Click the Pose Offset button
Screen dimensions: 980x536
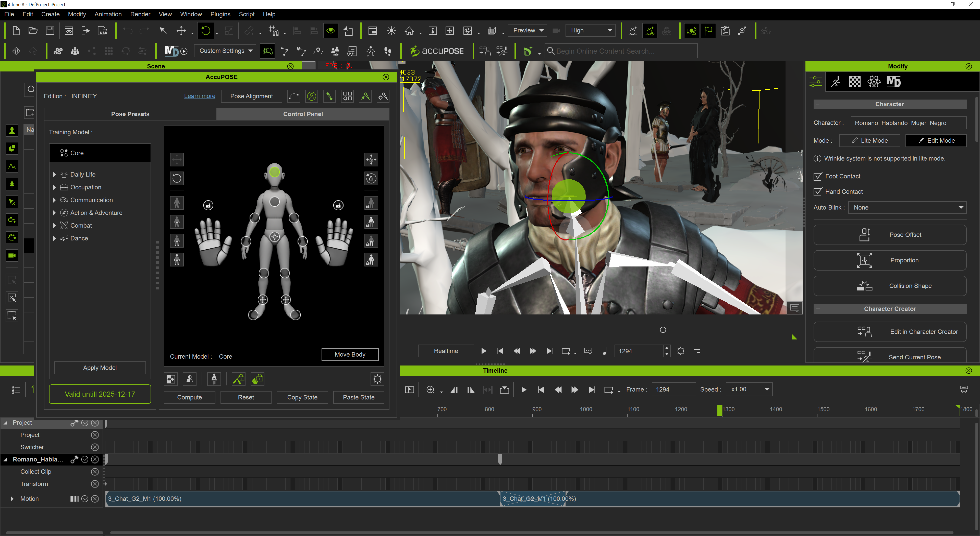(889, 235)
